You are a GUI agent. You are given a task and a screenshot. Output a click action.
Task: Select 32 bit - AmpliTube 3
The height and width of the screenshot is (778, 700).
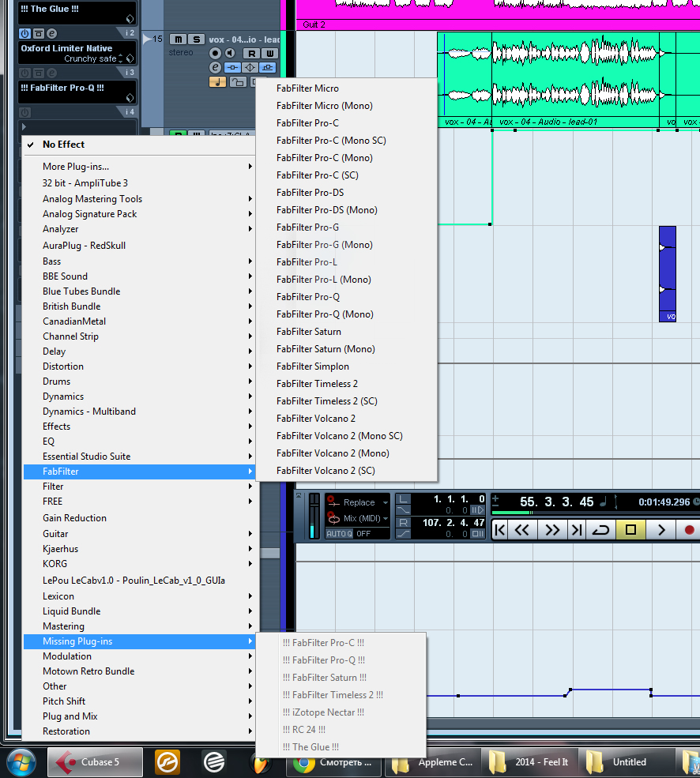tap(140, 183)
